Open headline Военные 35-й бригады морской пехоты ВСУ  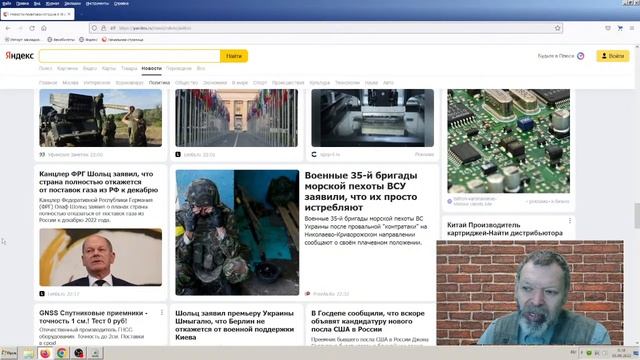[x=361, y=191]
